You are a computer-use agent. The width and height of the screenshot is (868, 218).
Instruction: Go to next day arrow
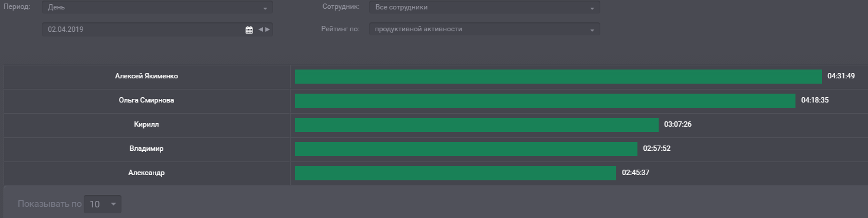[x=268, y=29]
